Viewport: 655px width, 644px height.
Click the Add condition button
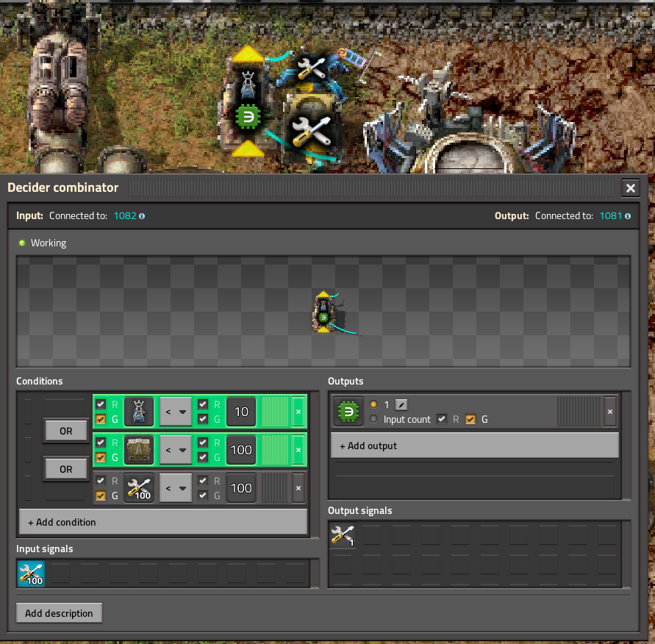tap(163, 522)
